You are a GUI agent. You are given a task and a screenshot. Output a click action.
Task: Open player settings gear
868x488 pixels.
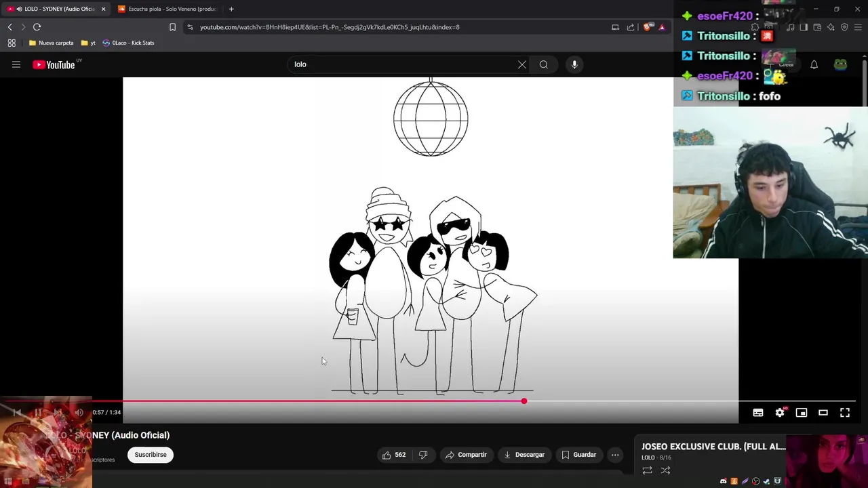point(780,412)
